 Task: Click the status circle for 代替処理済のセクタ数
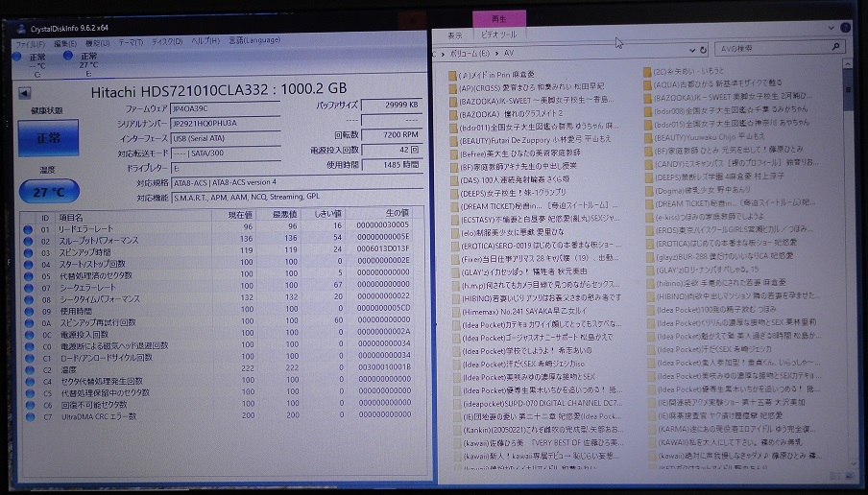pyautogui.click(x=28, y=275)
